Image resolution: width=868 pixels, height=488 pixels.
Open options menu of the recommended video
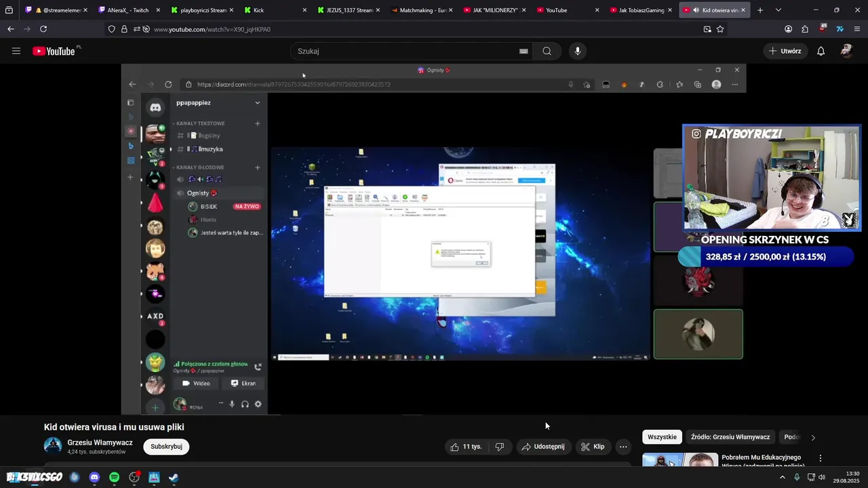point(821,458)
